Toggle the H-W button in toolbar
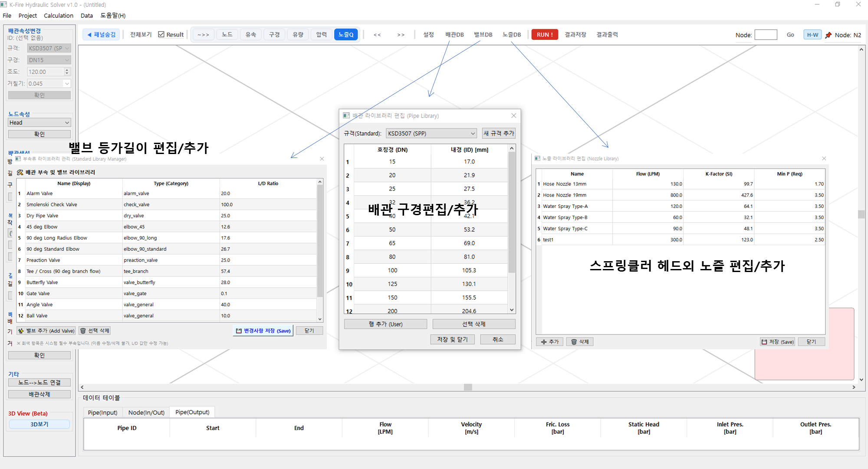The width and height of the screenshot is (868, 469). pos(812,35)
